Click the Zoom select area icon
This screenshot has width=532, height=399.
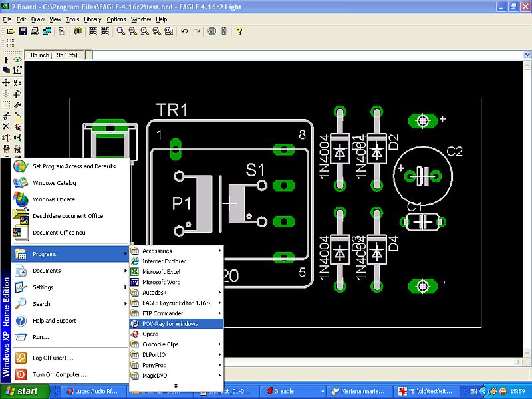[169, 31]
